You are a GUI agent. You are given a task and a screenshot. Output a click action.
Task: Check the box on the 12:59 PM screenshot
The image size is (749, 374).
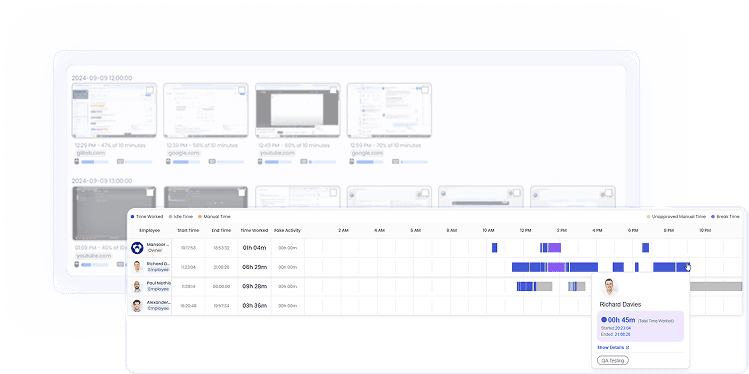[425, 90]
